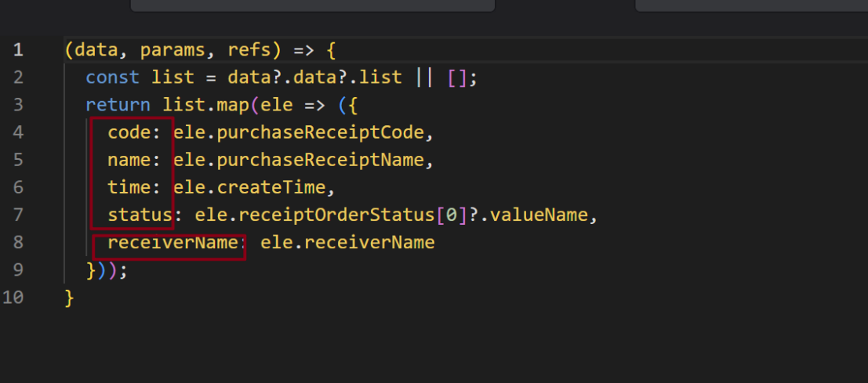Image resolution: width=868 pixels, height=383 pixels.
Task: Click line number 4 in the gutter
Action: tap(18, 132)
